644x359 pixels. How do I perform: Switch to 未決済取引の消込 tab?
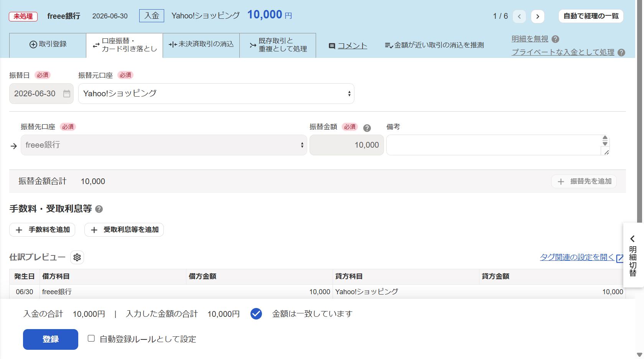pos(201,44)
